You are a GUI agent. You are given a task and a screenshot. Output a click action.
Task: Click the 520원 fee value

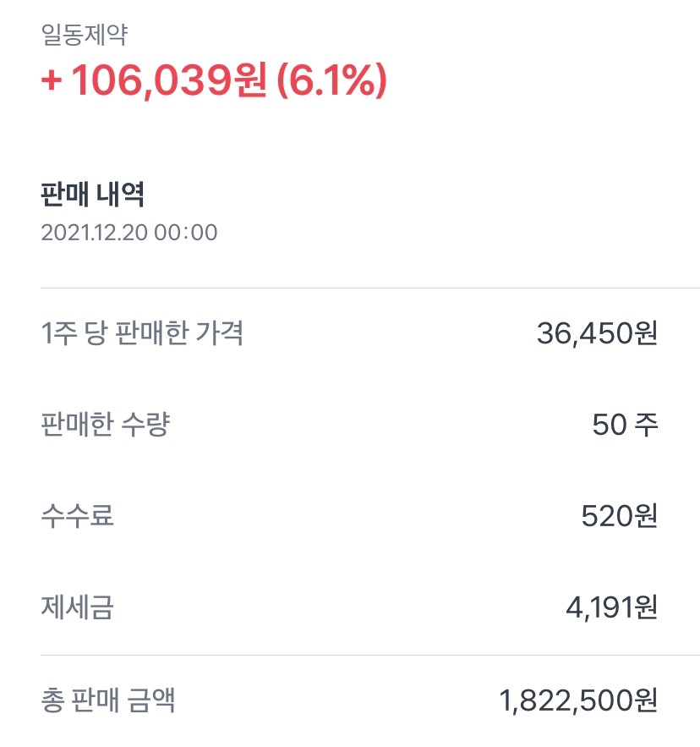click(619, 515)
